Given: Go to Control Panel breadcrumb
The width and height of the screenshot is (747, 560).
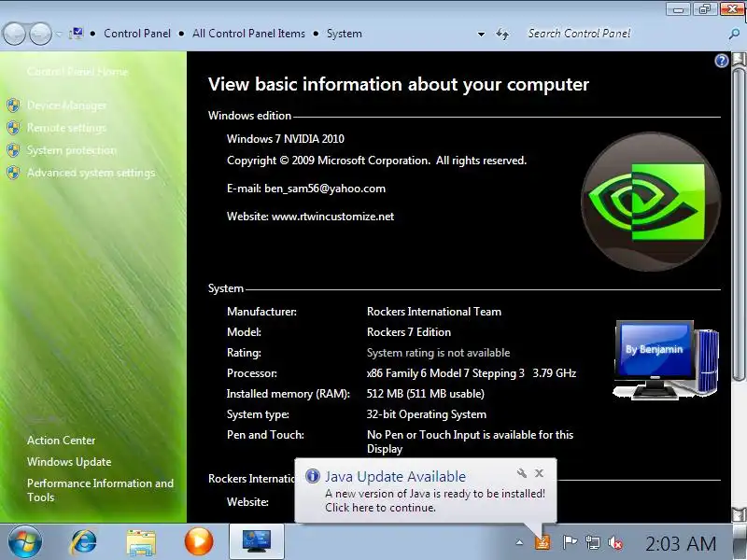Looking at the screenshot, I should click(136, 34).
